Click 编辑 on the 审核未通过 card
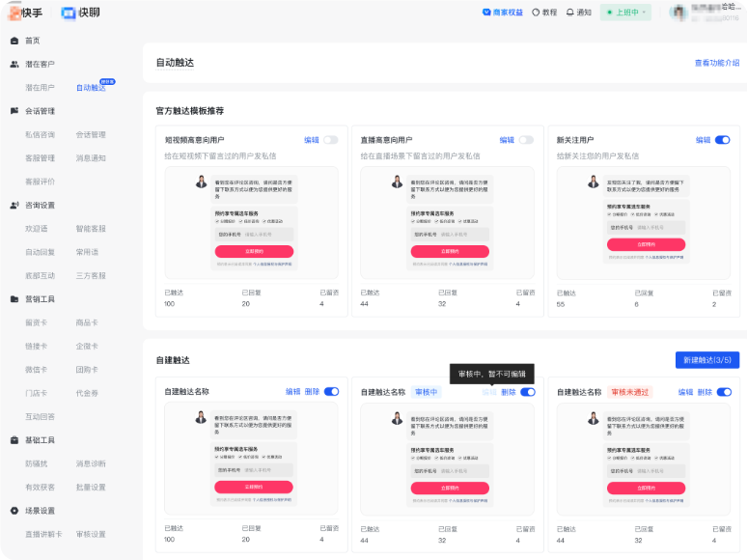Image resolution: width=747 pixels, height=560 pixels. pyautogui.click(x=685, y=392)
